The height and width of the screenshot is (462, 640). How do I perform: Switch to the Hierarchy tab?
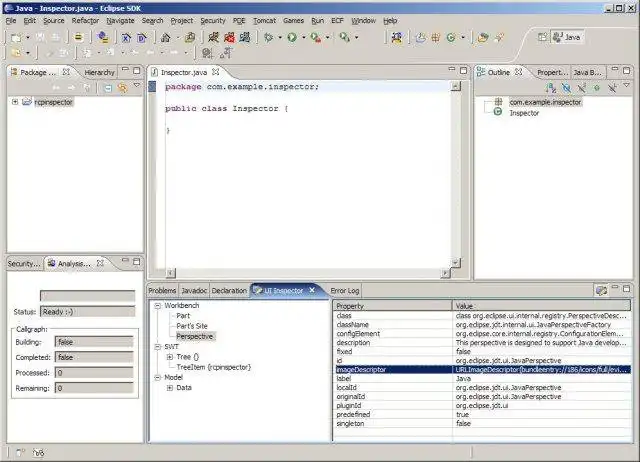click(x=99, y=72)
